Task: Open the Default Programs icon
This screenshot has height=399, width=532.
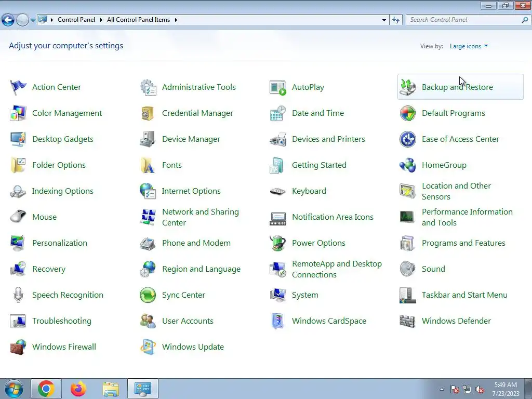Action: (407, 113)
